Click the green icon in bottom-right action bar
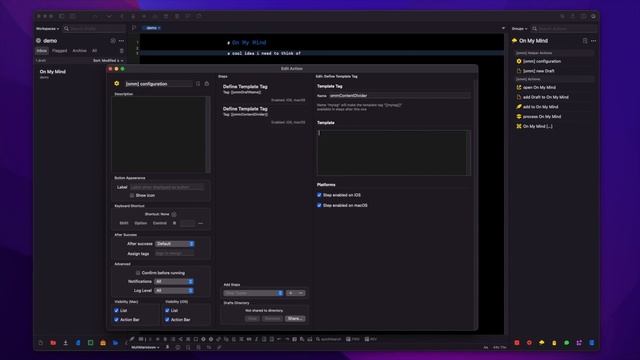Screen dimensions: 640x360 pyautogui.click(x=567, y=343)
